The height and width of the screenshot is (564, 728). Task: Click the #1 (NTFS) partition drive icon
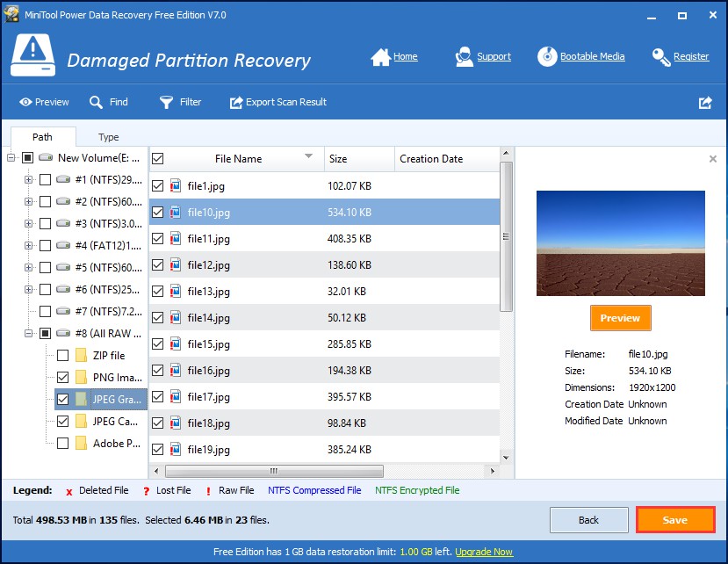(x=63, y=179)
